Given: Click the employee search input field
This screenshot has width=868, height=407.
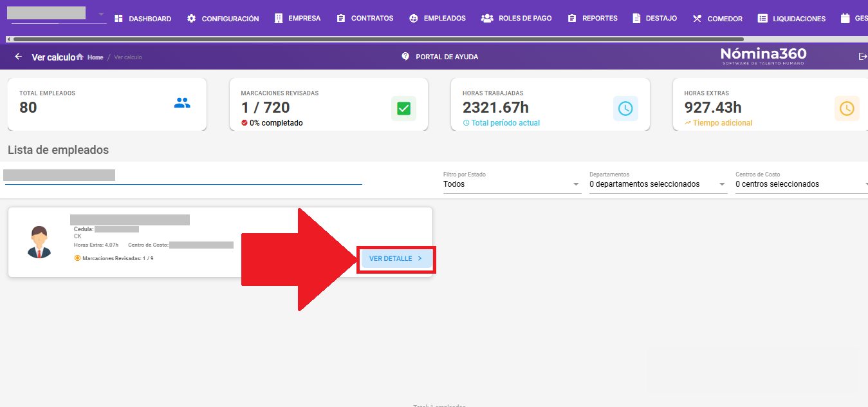Looking at the screenshot, I should click(183, 176).
